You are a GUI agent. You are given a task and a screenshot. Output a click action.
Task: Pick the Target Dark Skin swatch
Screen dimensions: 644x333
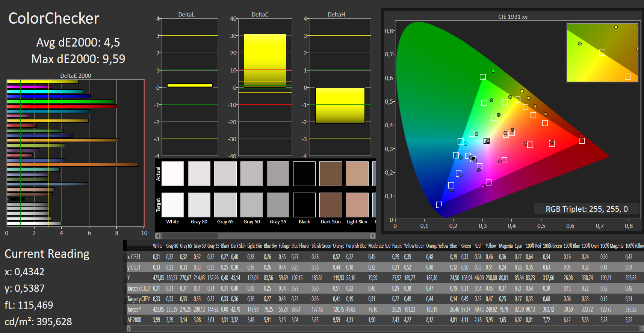coord(331,205)
